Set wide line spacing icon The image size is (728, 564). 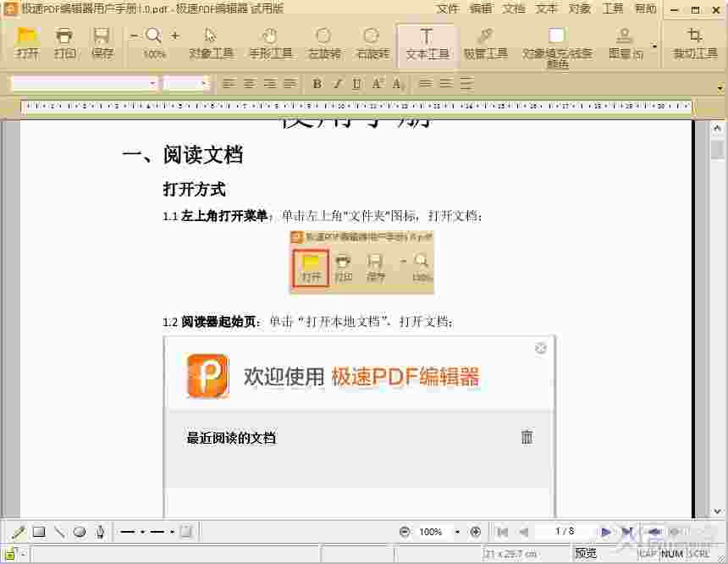click(466, 84)
